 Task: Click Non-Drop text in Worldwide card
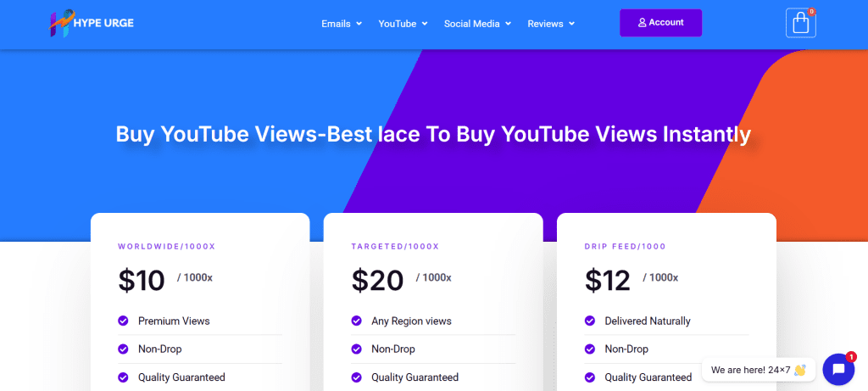point(160,349)
